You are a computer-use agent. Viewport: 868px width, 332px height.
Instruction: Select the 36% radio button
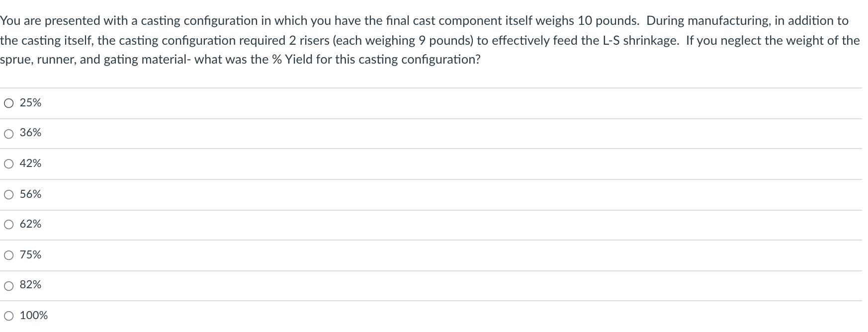[8, 134]
